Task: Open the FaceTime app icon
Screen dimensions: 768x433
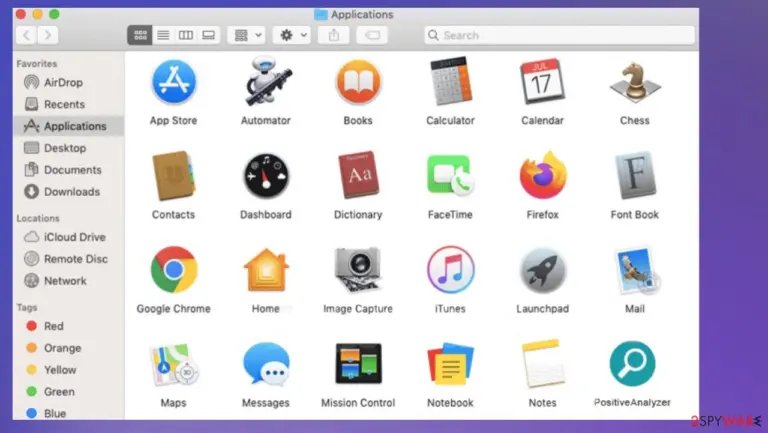Action: pyautogui.click(x=450, y=175)
